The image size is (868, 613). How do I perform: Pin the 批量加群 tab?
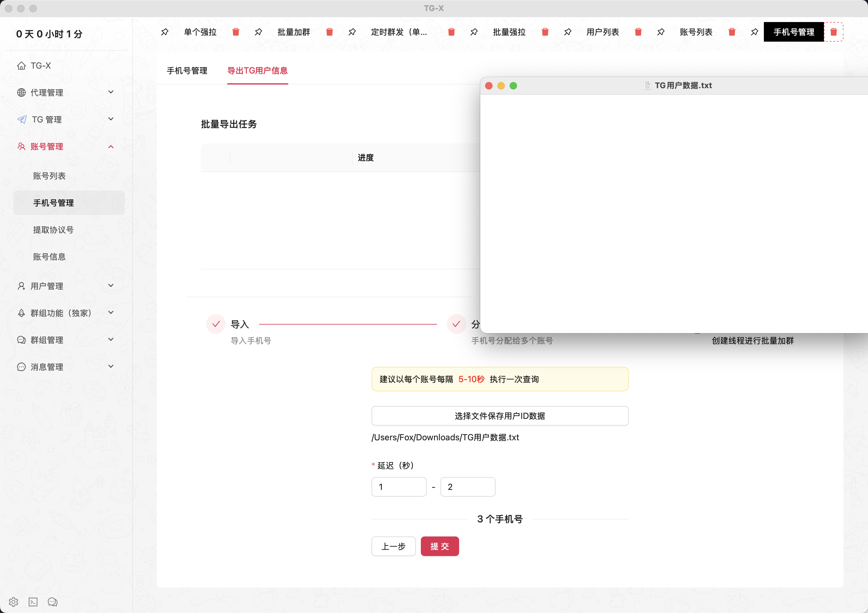point(258,32)
